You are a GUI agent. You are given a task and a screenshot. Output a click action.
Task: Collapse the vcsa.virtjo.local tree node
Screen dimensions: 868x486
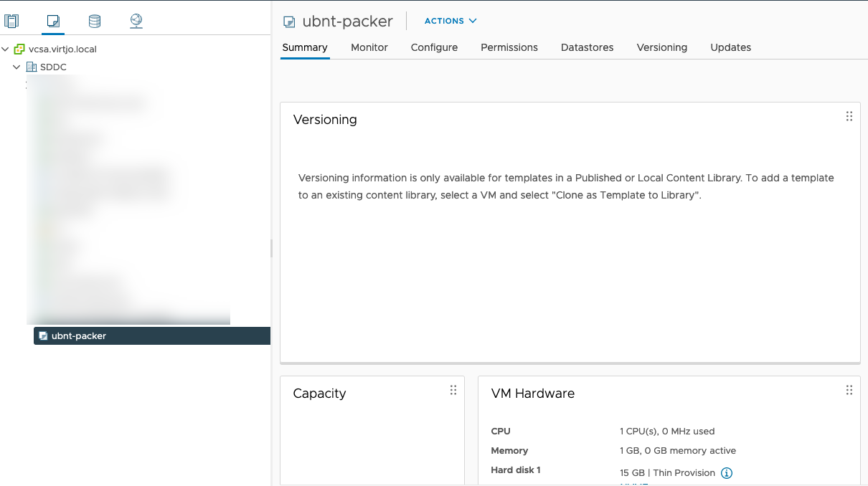click(6, 49)
